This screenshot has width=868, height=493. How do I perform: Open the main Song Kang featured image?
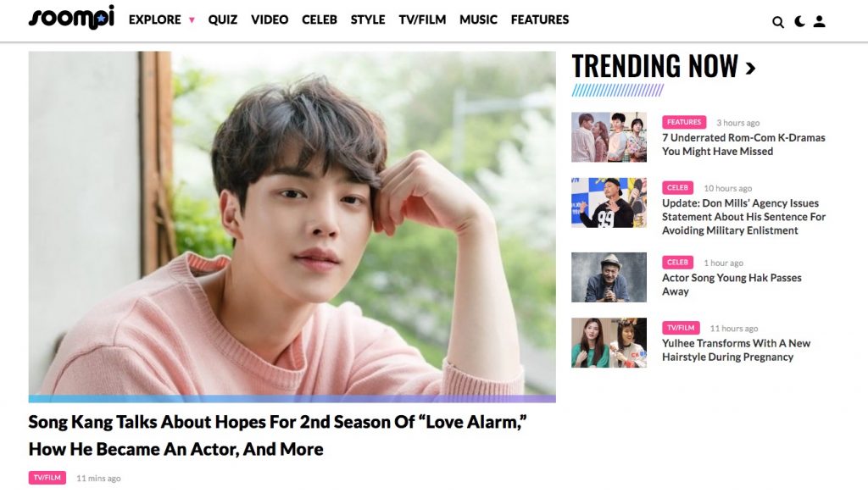pyautogui.click(x=292, y=224)
